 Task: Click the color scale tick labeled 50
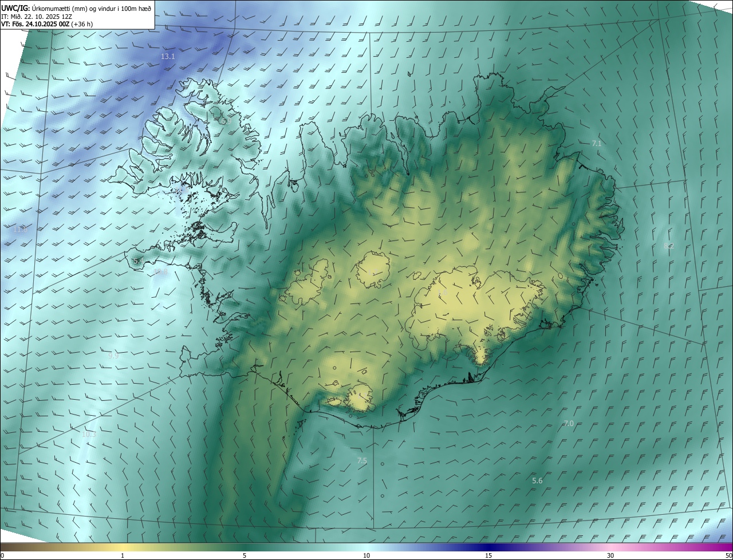pyautogui.click(x=728, y=555)
